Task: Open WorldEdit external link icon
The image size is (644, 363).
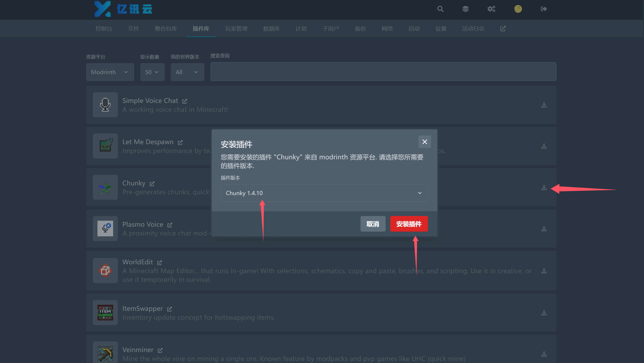Action: [x=159, y=262]
